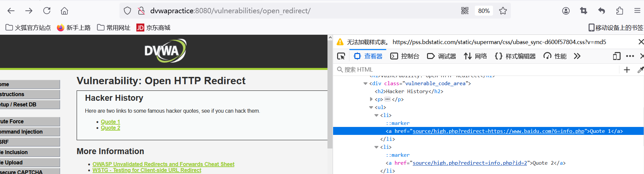Activate the element picker tool
This screenshot has width=644, height=174.
pyautogui.click(x=341, y=56)
